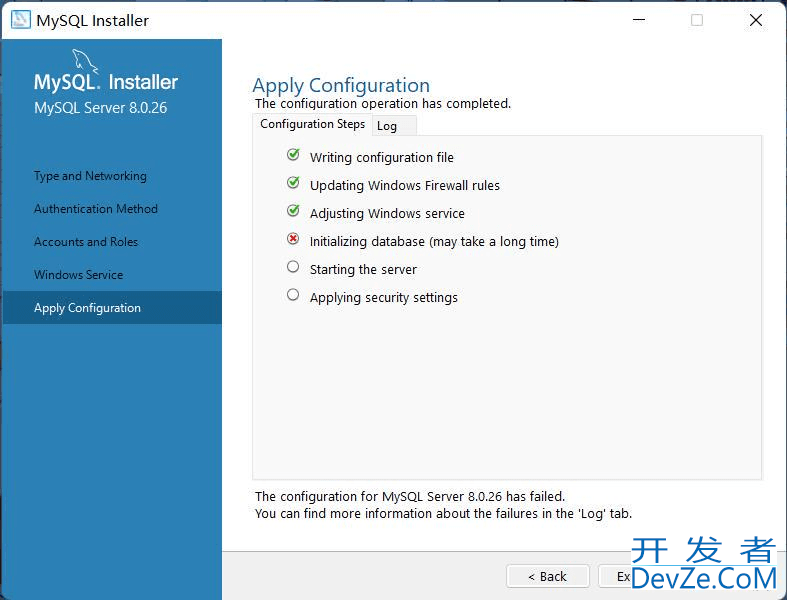The width and height of the screenshot is (787, 600).
Task: Open the Accounts and Roles step
Action: 86,242
